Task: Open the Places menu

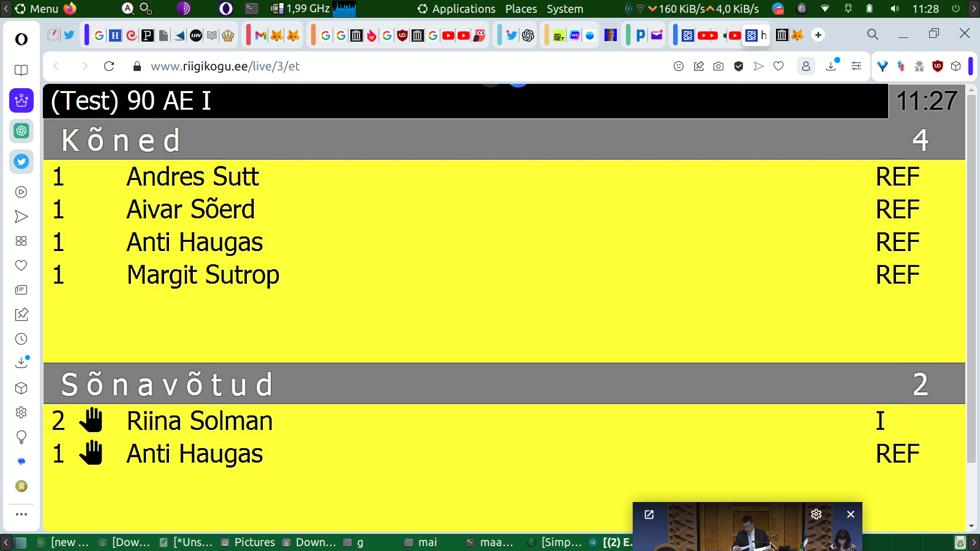Action: click(521, 9)
